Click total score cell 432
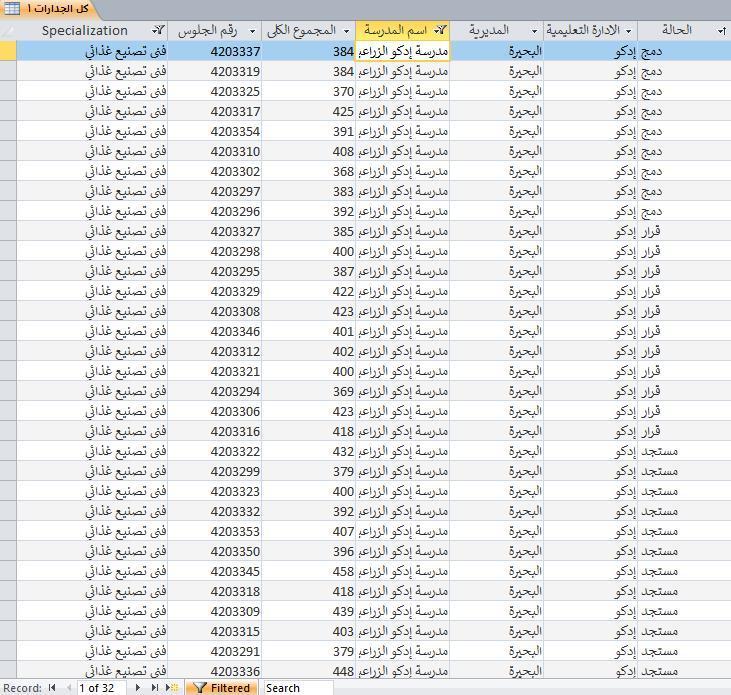731x695 pixels. (x=309, y=452)
